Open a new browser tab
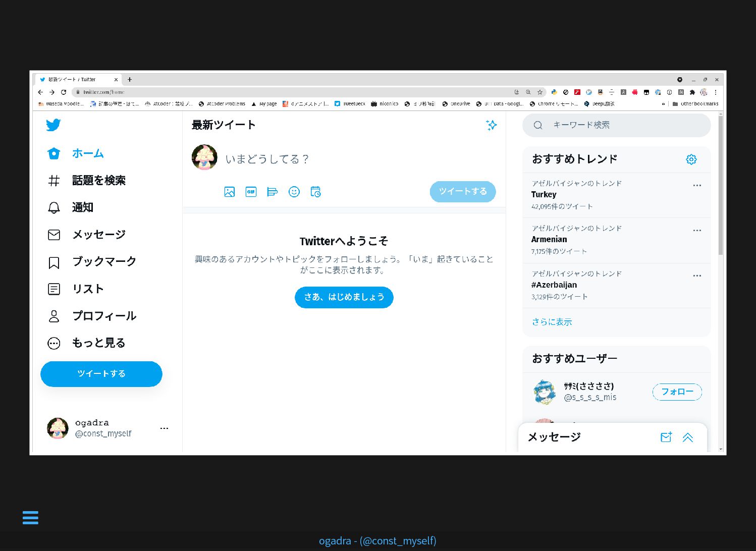 coord(130,80)
